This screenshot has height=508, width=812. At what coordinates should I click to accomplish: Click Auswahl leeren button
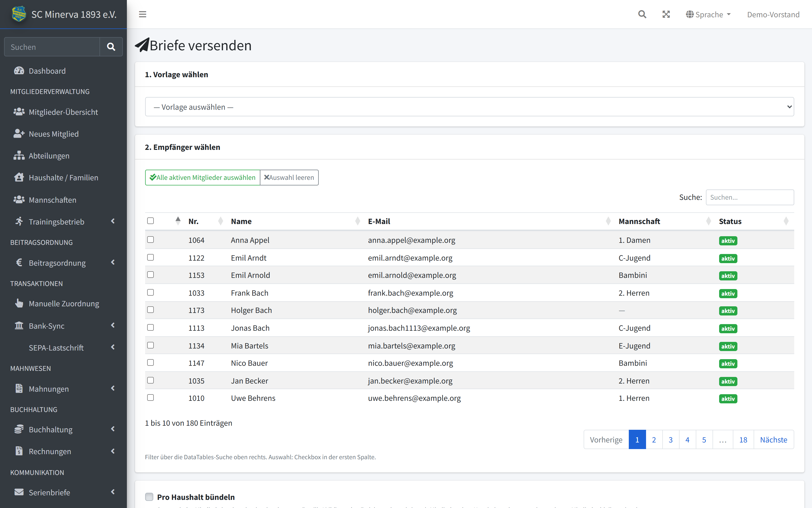click(x=289, y=177)
